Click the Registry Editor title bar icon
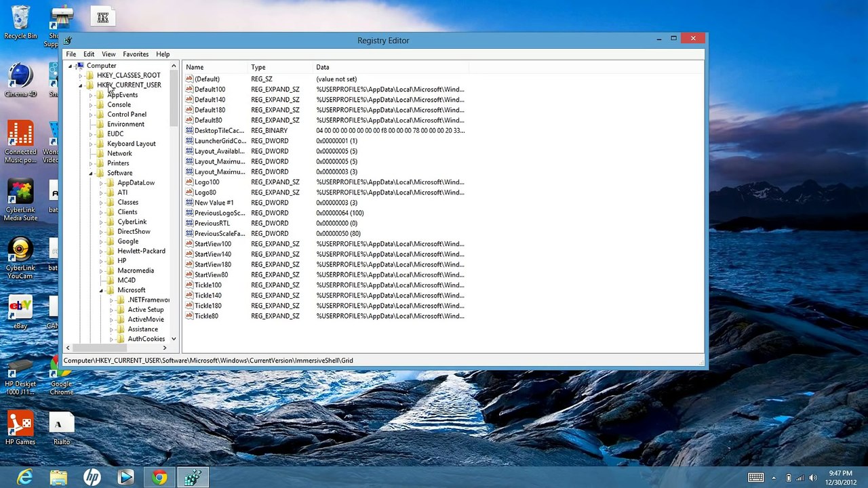 68,40
